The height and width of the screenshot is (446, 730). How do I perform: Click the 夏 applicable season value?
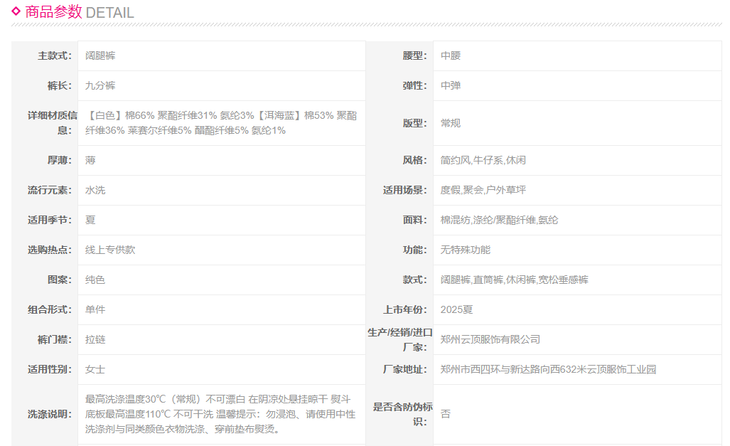pyautogui.click(x=91, y=220)
